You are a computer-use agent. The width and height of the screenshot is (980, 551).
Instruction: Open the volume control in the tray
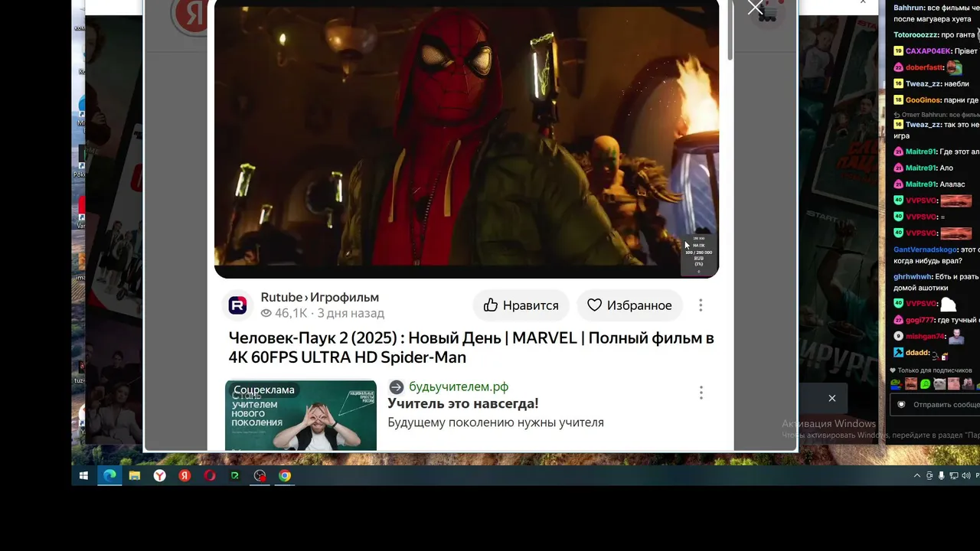[x=965, y=476]
